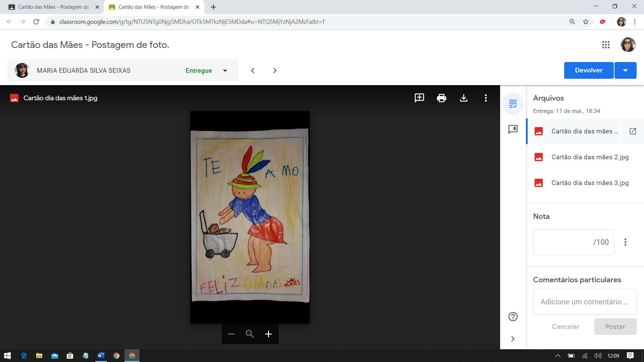The width and height of the screenshot is (644, 362).
Task: Zoom in the image with the plus button
Action: coord(268,334)
